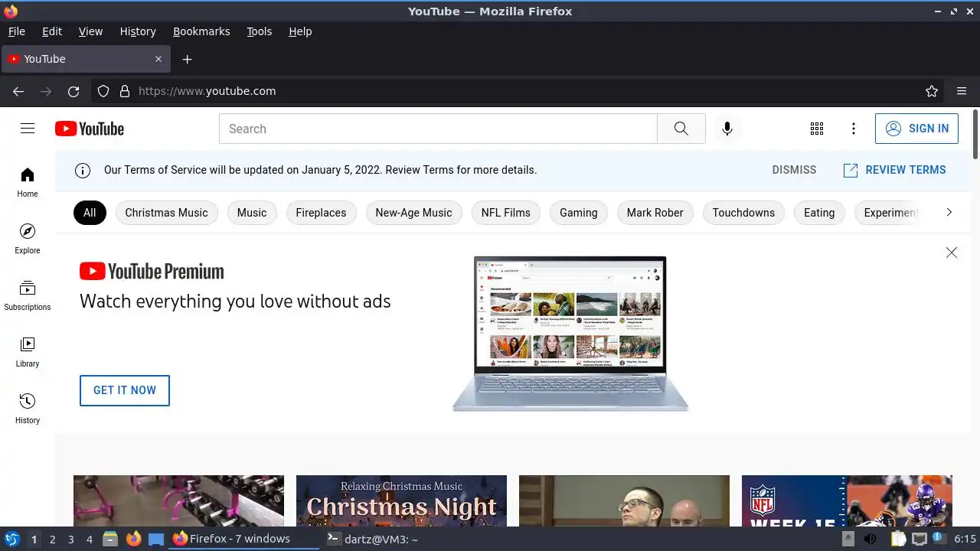Select the Touchdowns filter chip
Viewport: 980px width, 551px height.
click(x=743, y=213)
